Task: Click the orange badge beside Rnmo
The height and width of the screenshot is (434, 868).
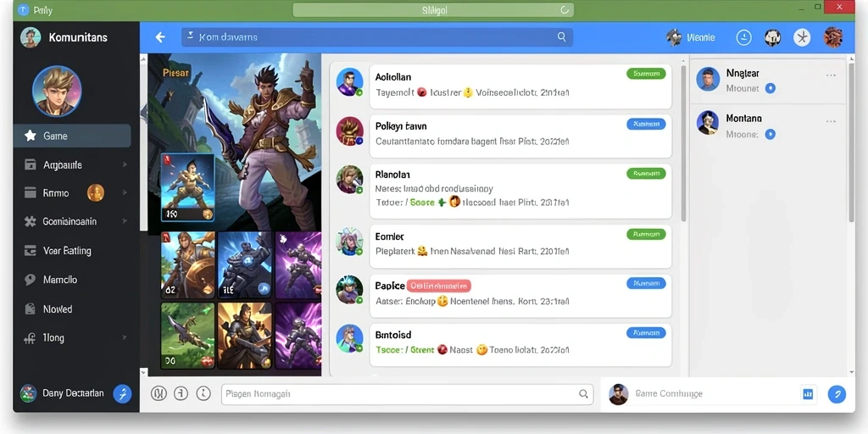Action: [x=96, y=192]
